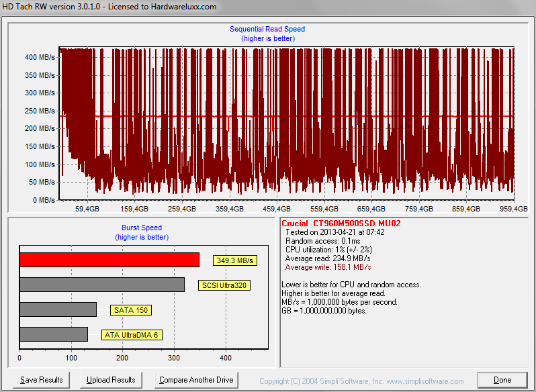Click the SCSI Ultra320 yellow label

coord(225,285)
